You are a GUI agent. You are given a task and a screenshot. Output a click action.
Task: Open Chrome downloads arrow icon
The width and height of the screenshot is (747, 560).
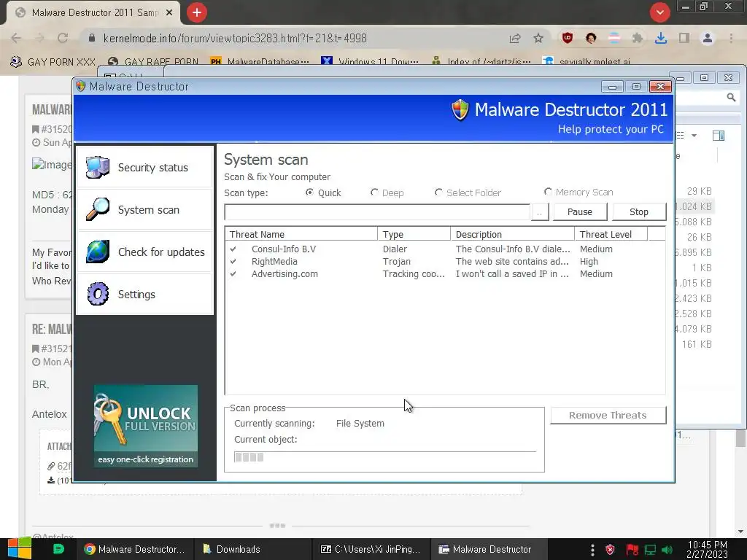coord(660,38)
